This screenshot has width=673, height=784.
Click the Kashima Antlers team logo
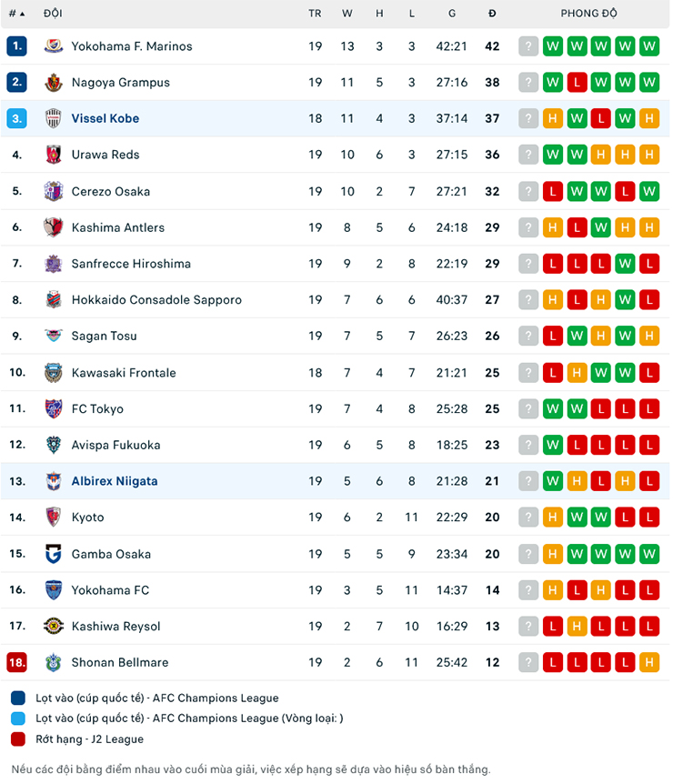(x=54, y=227)
